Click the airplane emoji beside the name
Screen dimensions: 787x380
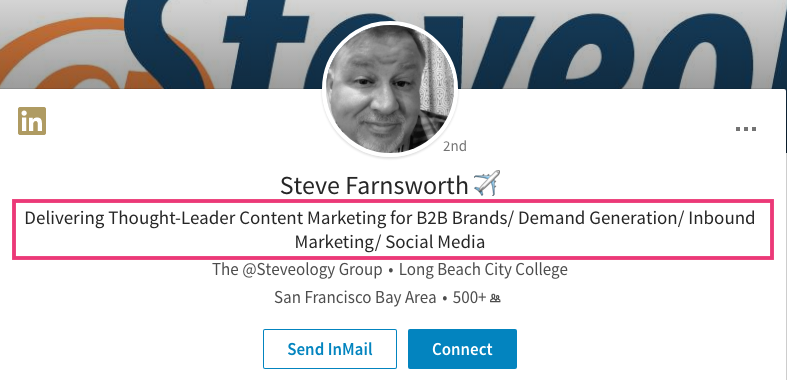[487, 183]
